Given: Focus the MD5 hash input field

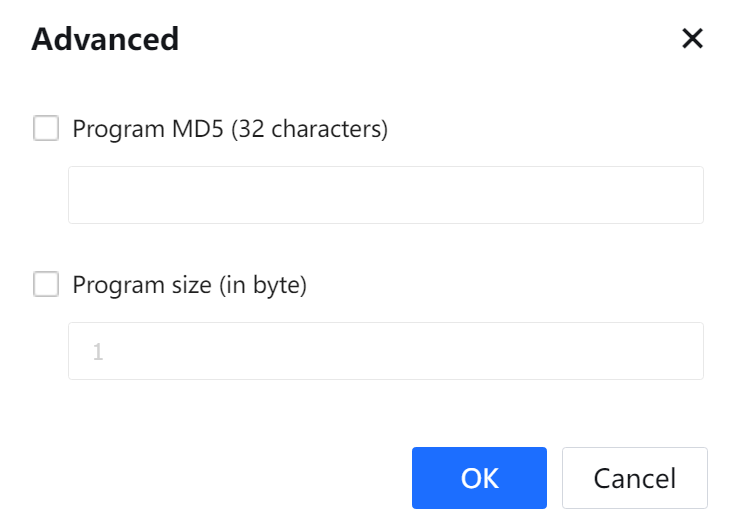Looking at the screenshot, I should pyautogui.click(x=385, y=195).
